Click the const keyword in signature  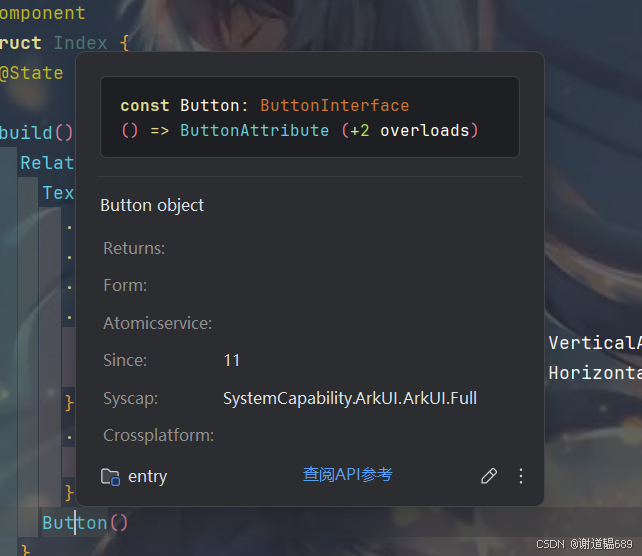[x=145, y=105]
